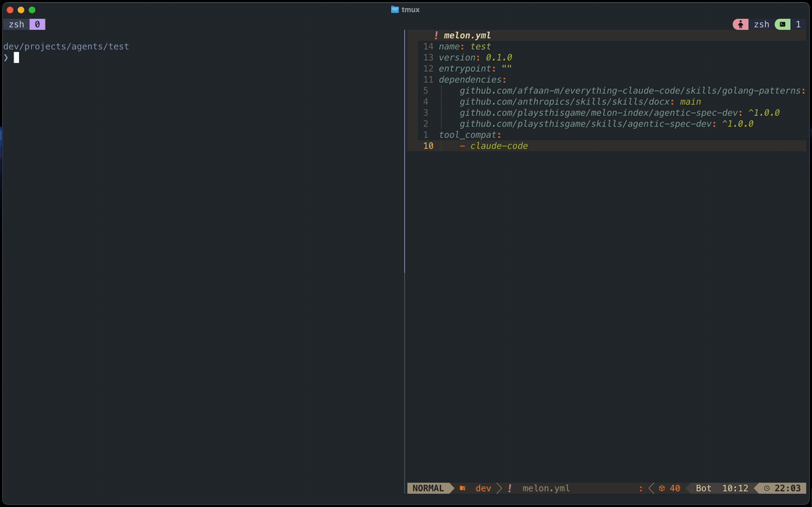This screenshot has height=507, width=812.
Task: Click relative line number 14 in gutter
Action: coord(428,47)
